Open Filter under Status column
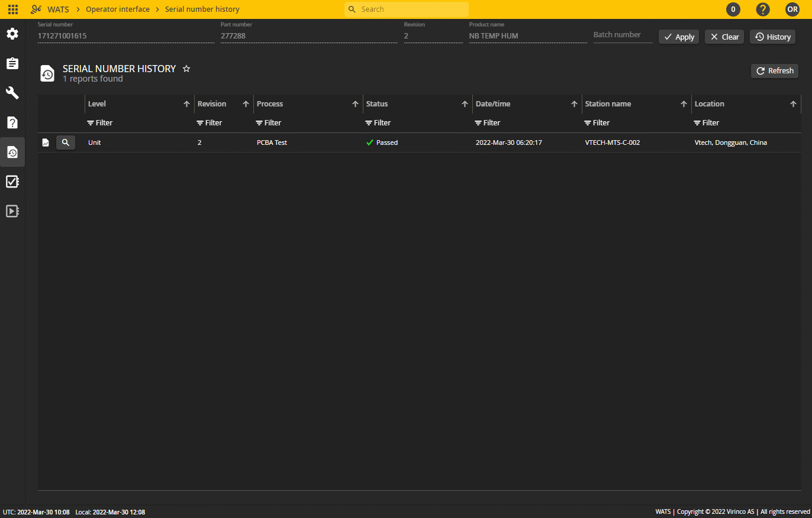 (378, 123)
